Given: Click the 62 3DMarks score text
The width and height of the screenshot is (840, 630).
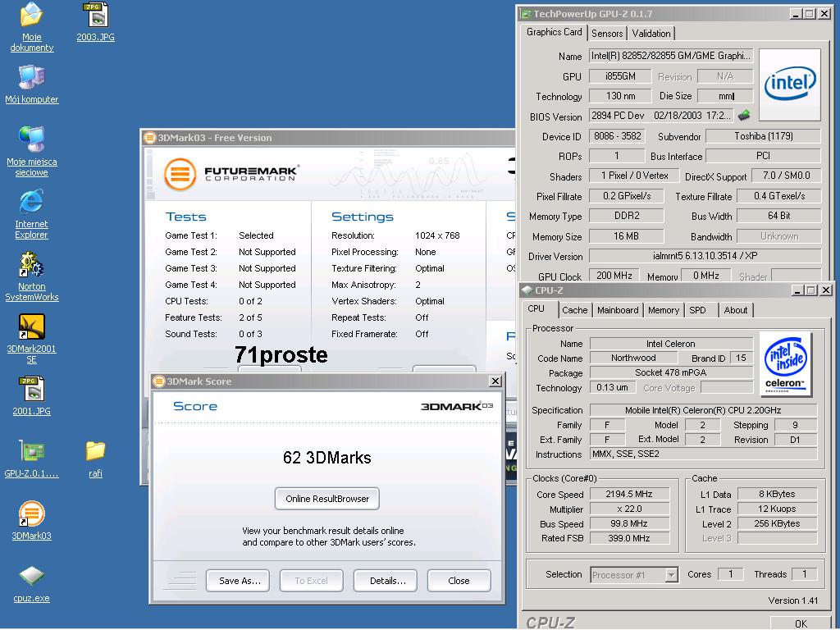Looking at the screenshot, I should tap(326, 458).
